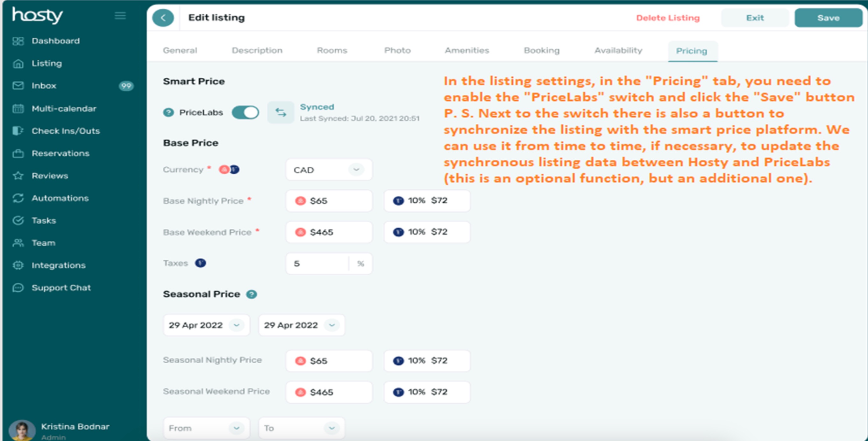
Task: Switch to the Photo tab
Action: click(x=397, y=51)
